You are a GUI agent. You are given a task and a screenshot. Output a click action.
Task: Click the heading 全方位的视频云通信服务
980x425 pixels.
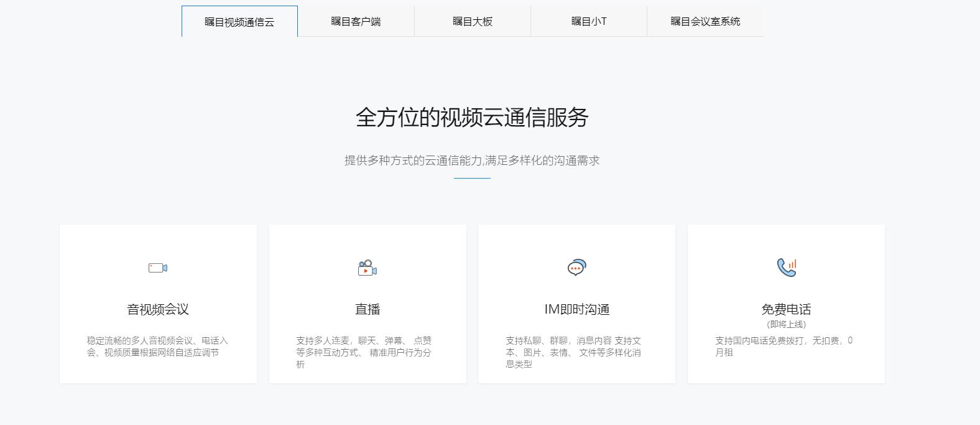tap(472, 118)
